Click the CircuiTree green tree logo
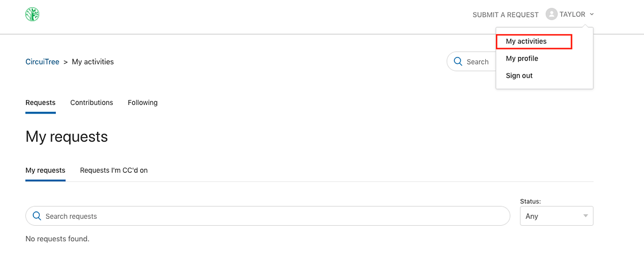Image resolution: width=644 pixels, height=258 pixels. click(32, 14)
